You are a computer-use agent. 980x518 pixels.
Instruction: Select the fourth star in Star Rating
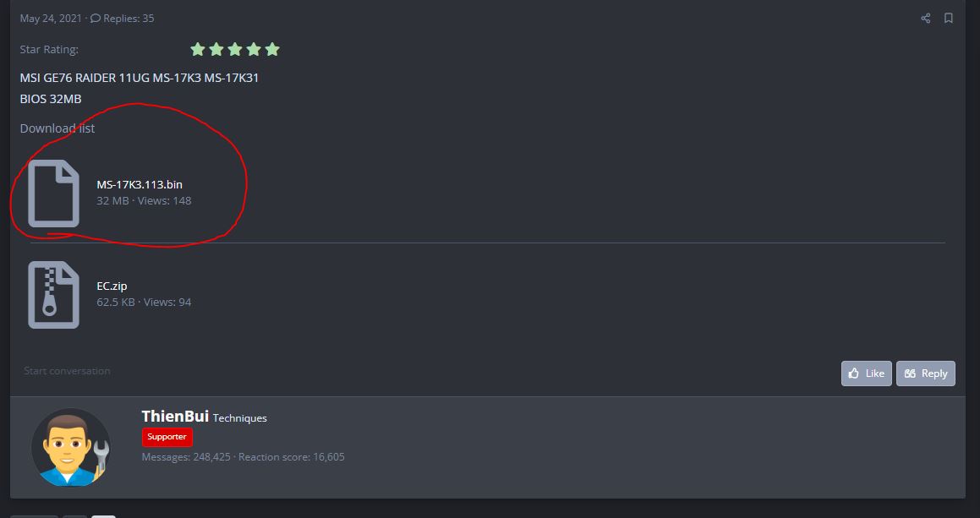click(x=253, y=49)
